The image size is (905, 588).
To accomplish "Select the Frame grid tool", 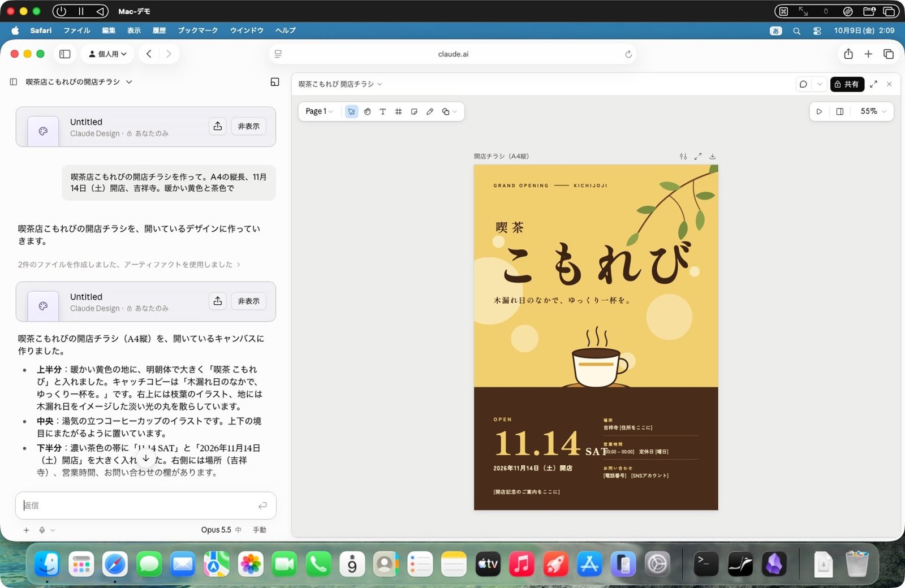I will pos(398,111).
